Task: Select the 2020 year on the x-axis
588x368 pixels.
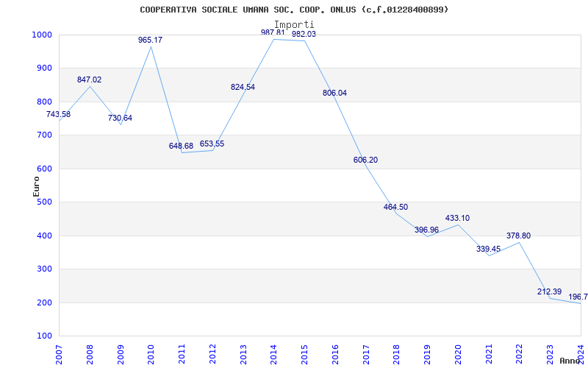Action: (x=458, y=353)
